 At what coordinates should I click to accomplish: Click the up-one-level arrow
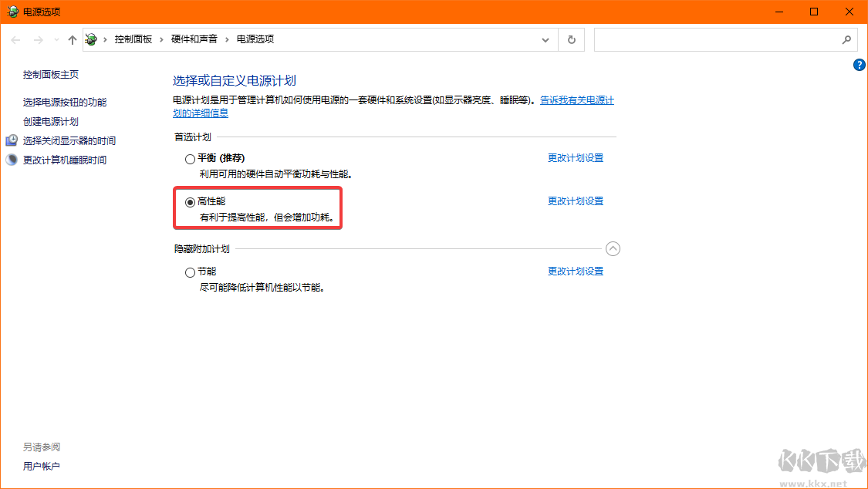click(72, 39)
